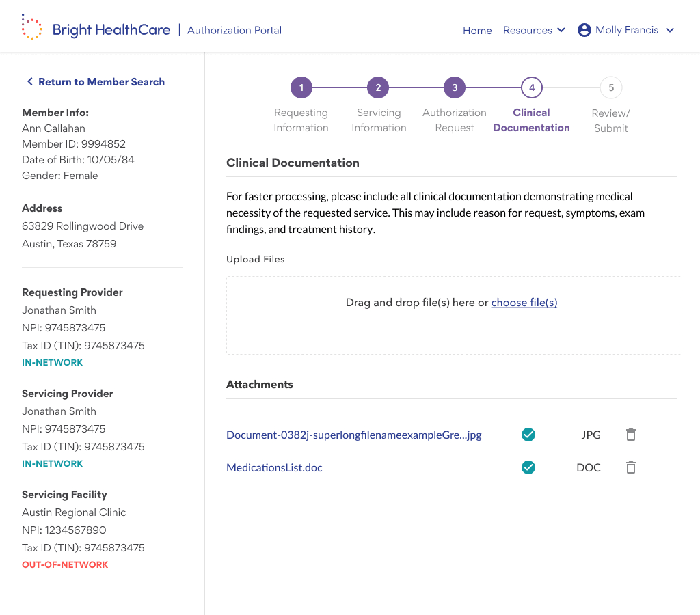Click the JPG file type label
The width and height of the screenshot is (700, 615).
click(x=591, y=435)
